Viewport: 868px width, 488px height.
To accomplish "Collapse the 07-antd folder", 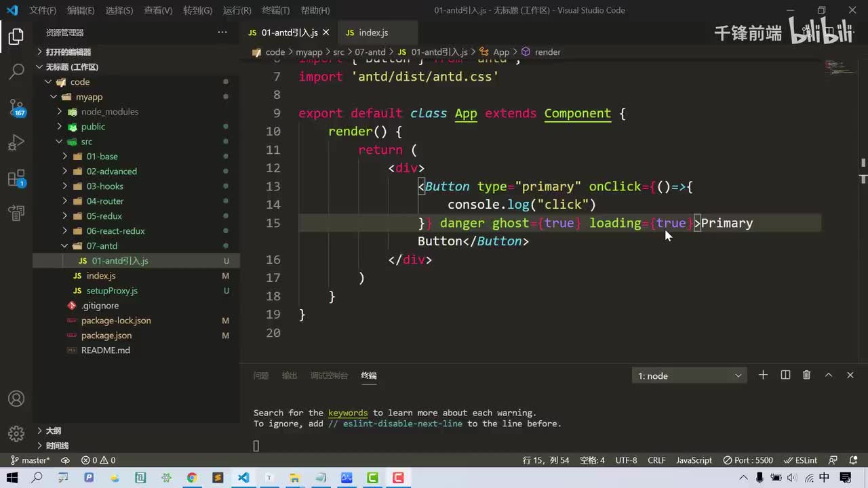I will [136, 245].
